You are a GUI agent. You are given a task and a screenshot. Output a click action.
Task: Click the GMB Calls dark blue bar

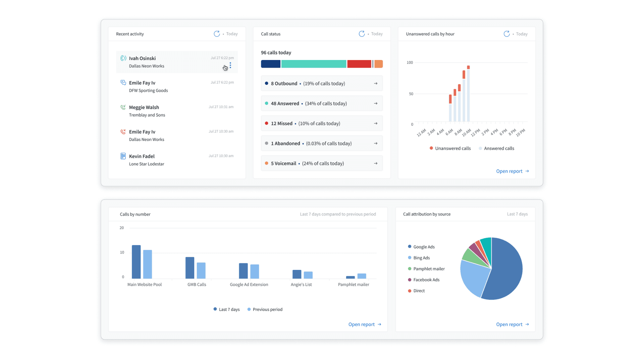pos(190,268)
